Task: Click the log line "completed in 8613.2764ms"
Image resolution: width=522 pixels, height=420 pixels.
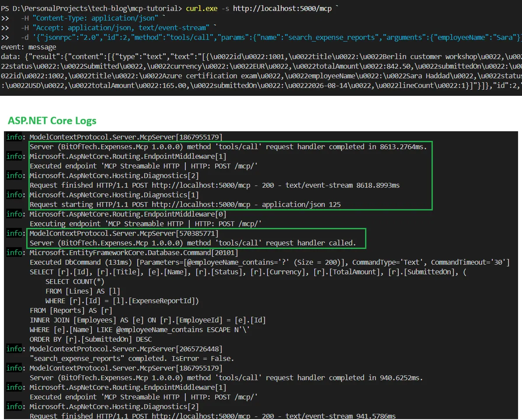Action: click(228, 147)
